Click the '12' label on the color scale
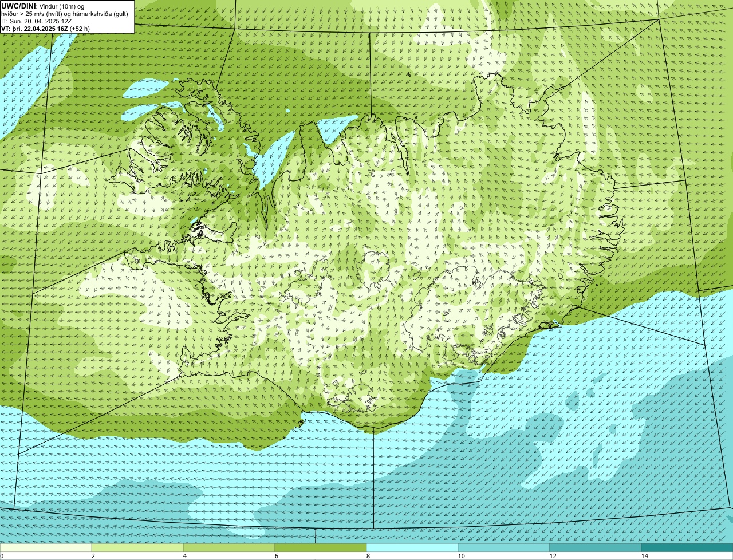This screenshot has width=733, height=560. coord(553,556)
